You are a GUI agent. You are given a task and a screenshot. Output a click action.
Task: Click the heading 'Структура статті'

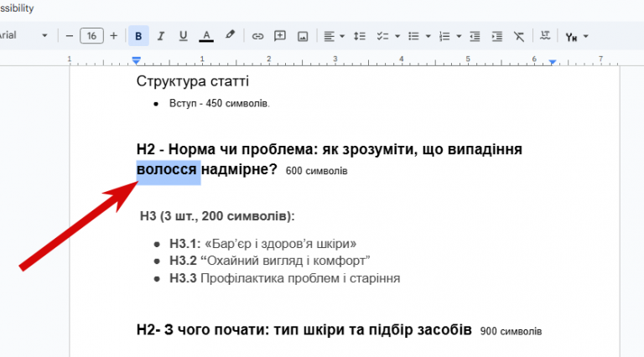[193, 81]
